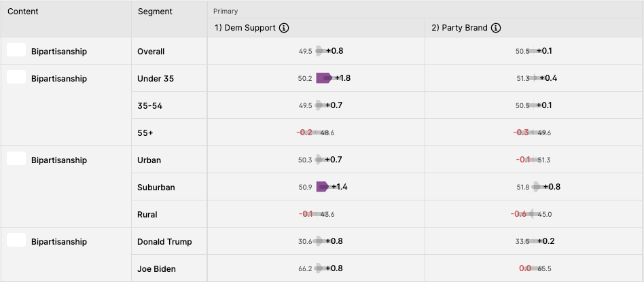Image resolution: width=644 pixels, height=282 pixels.
Task: Select the purple Suburban Dem Support bar
Action: 323,187
